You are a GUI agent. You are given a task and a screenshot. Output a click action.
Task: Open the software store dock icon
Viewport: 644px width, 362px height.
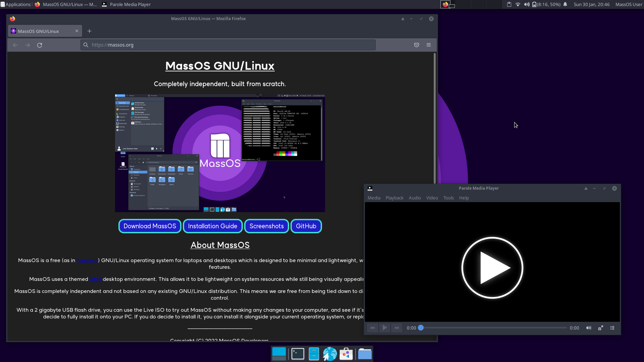click(x=346, y=354)
